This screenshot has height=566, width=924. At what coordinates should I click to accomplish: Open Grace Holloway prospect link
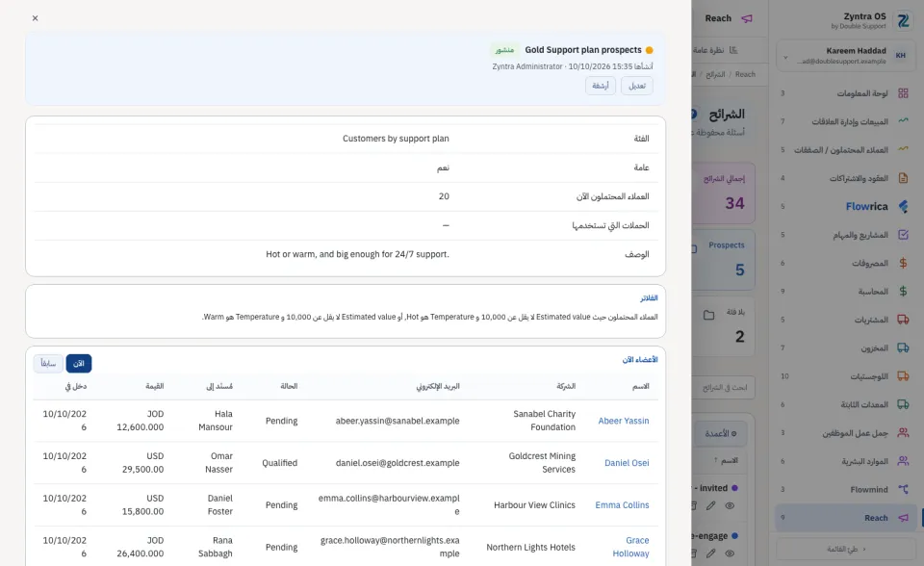(630, 547)
